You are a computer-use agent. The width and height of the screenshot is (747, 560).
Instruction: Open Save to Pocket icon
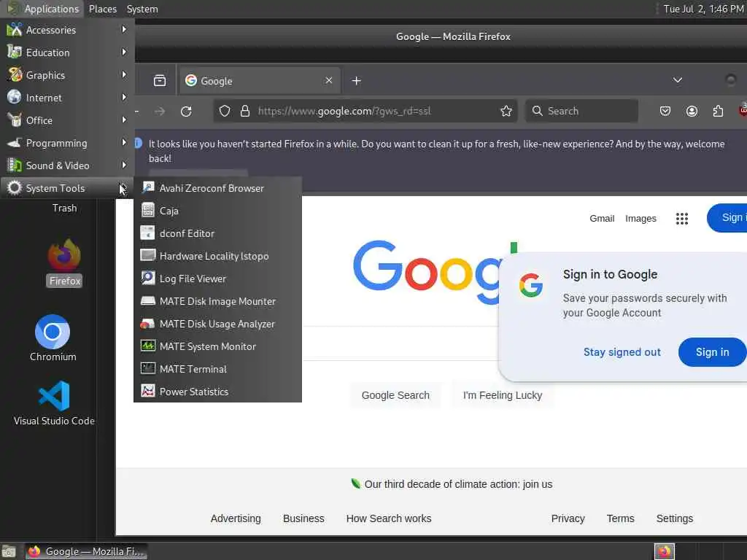(665, 111)
